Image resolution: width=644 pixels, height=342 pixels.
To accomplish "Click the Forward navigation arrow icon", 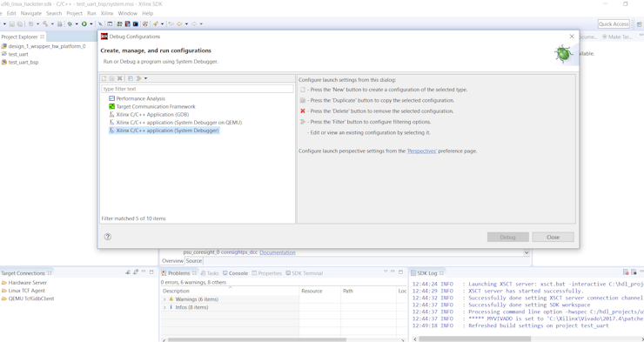I will 194,23.
